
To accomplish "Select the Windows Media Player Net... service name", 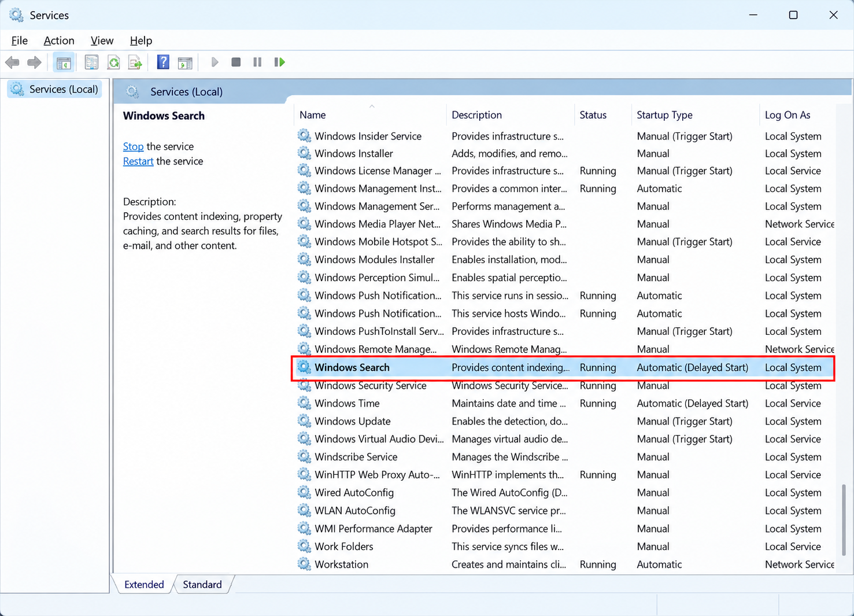I will tap(378, 224).
